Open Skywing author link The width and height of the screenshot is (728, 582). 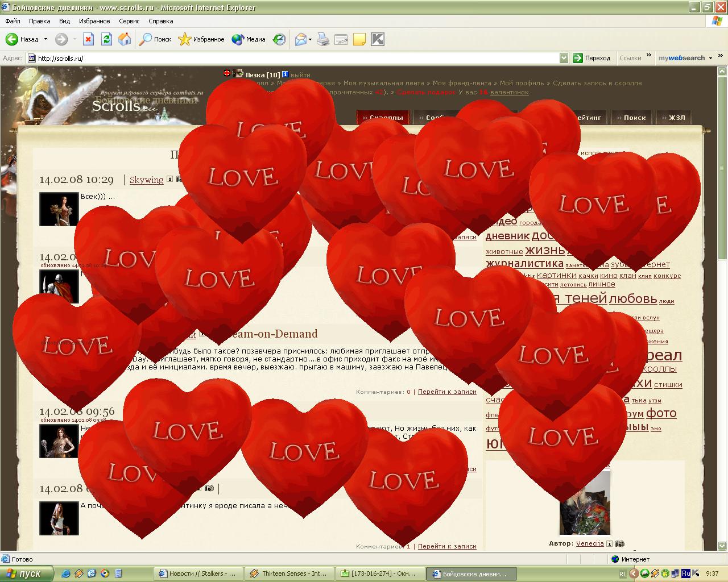tap(146, 180)
